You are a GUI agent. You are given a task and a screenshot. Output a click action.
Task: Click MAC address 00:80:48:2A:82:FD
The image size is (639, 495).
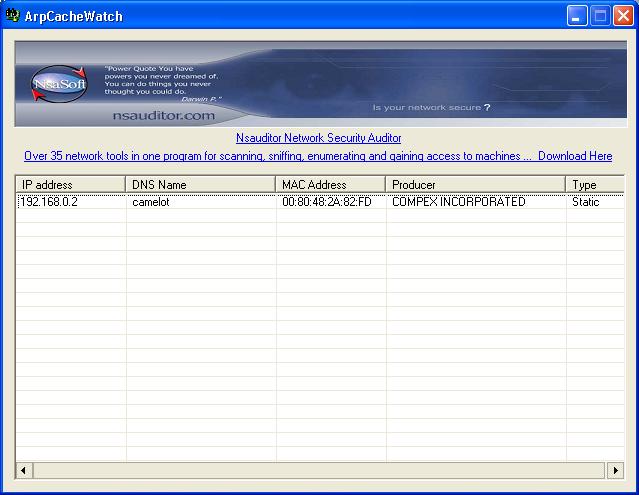click(x=327, y=202)
